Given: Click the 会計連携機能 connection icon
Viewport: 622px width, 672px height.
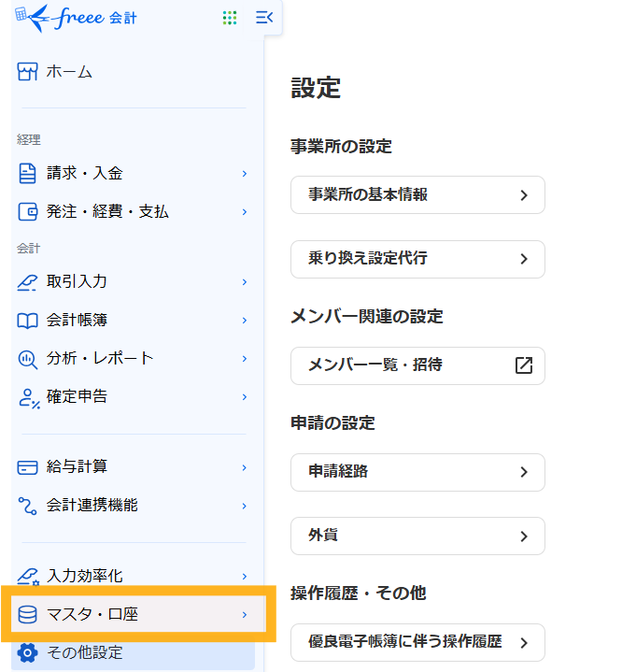Looking at the screenshot, I should pos(27,506).
